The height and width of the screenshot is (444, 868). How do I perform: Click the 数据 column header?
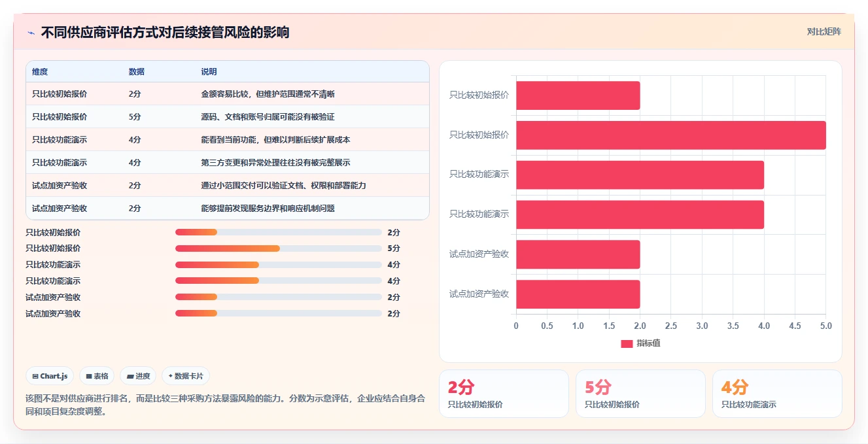[x=137, y=72]
